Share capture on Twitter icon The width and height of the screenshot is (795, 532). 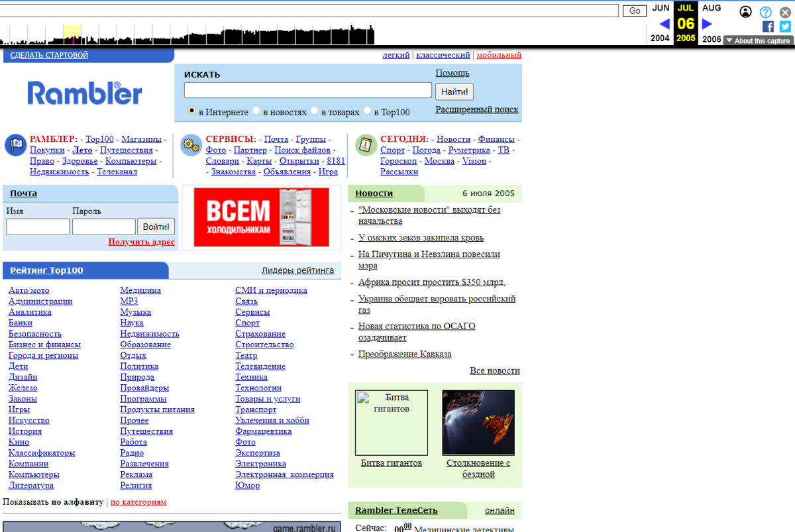pos(785,27)
